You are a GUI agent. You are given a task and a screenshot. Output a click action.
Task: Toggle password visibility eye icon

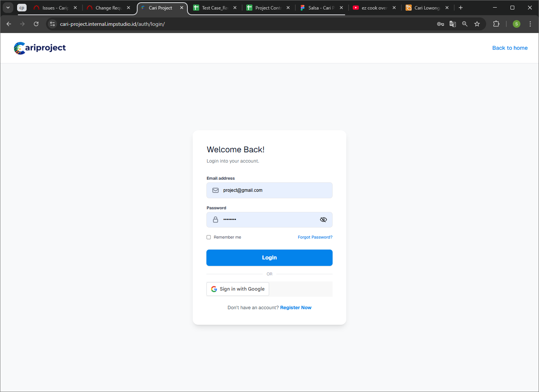coord(323,220)
